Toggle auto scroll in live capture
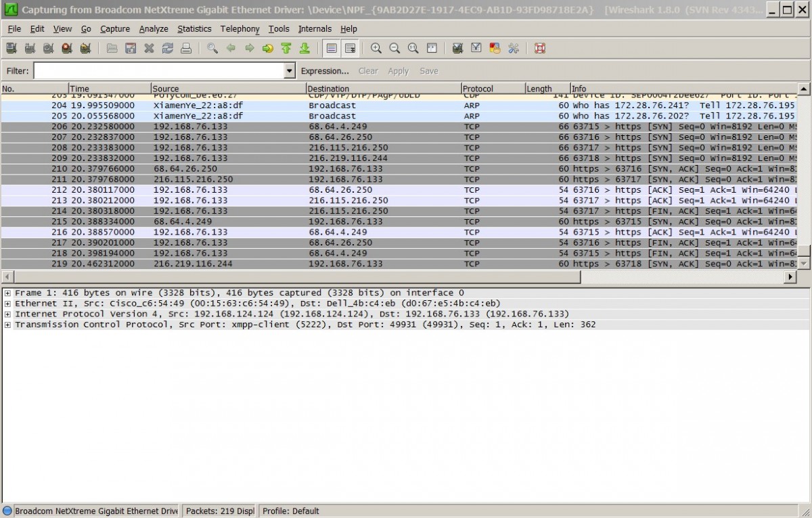812x518 pixels. click(x=350, y=49)
